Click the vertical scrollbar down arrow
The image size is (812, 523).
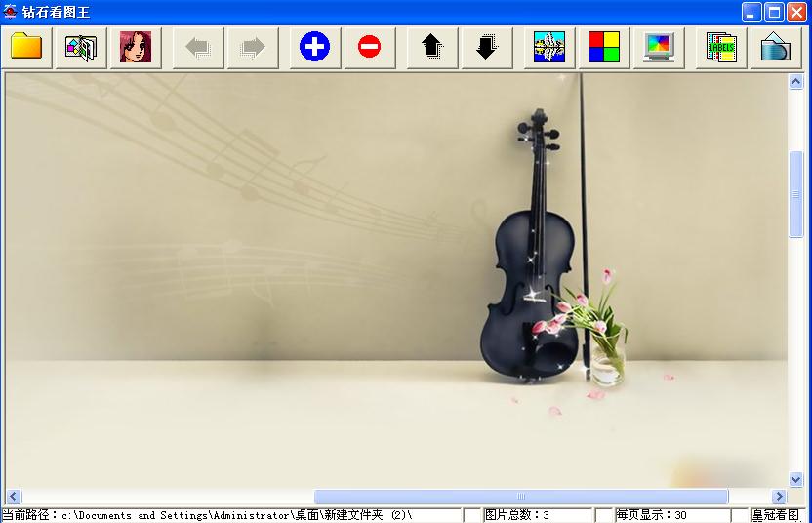click(x=796, y=479)
